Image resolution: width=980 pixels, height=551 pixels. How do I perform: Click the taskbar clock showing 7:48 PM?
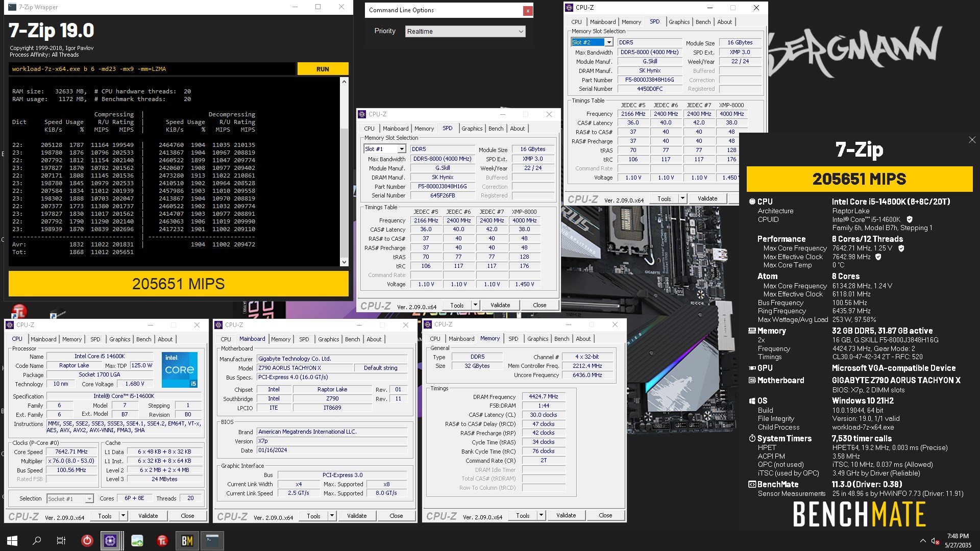[958, 541]
